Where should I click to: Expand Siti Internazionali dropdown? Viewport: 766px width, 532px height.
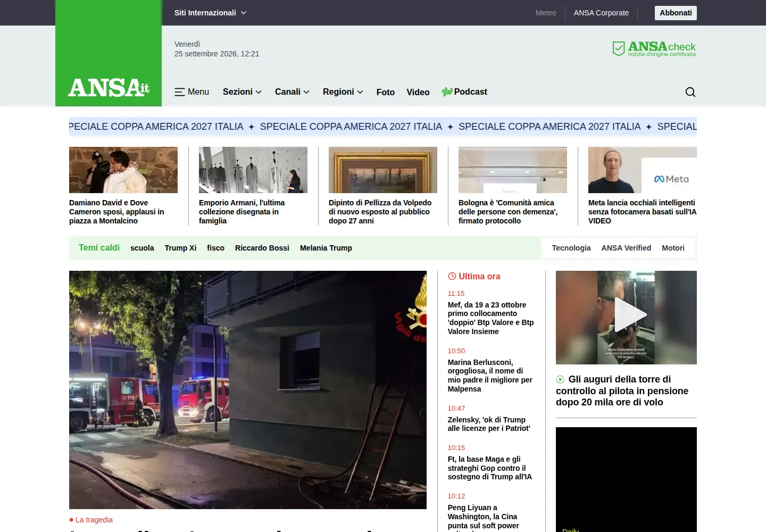point(210,13)
